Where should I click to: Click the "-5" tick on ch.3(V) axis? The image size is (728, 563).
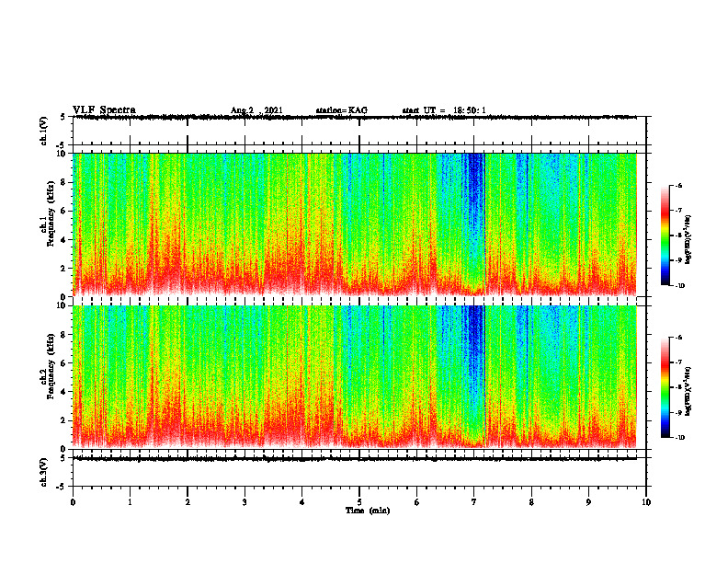61,487
